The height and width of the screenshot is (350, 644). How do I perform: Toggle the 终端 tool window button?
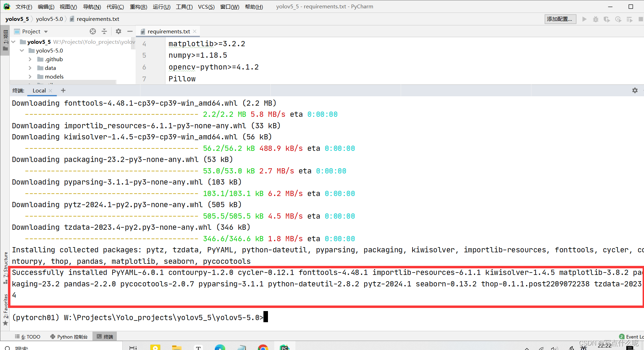[x=105, y=336]
